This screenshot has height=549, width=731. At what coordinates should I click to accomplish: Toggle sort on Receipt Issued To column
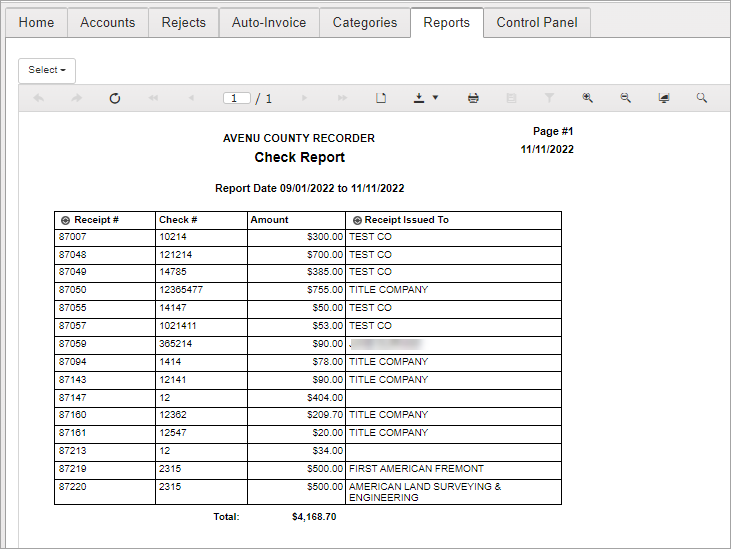[x=357, y=220]
